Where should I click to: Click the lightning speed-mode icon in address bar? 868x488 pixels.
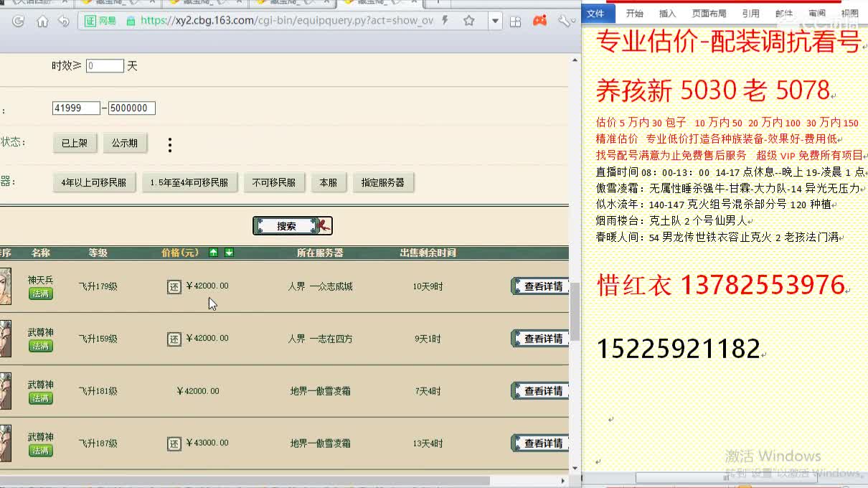click(445, 21)
